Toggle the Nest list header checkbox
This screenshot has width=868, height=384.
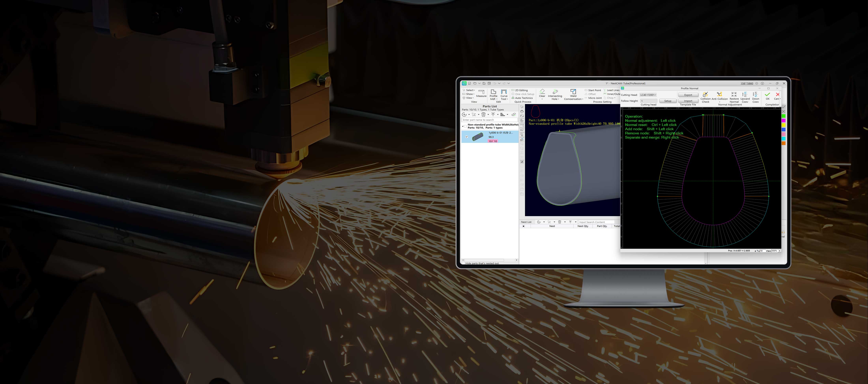click(x=523, y=226)
